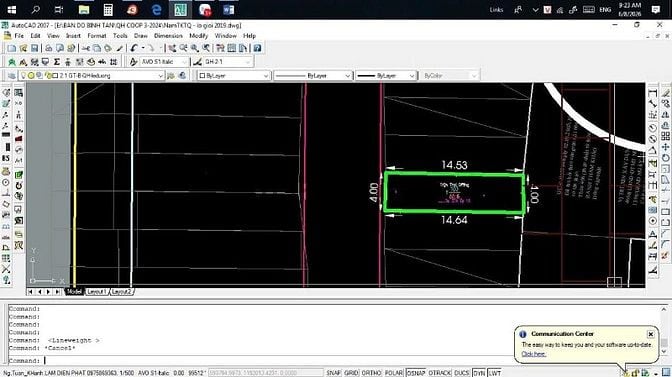Toggle GRID display in status bar
672x377 pixels.
tap(351, 373)
